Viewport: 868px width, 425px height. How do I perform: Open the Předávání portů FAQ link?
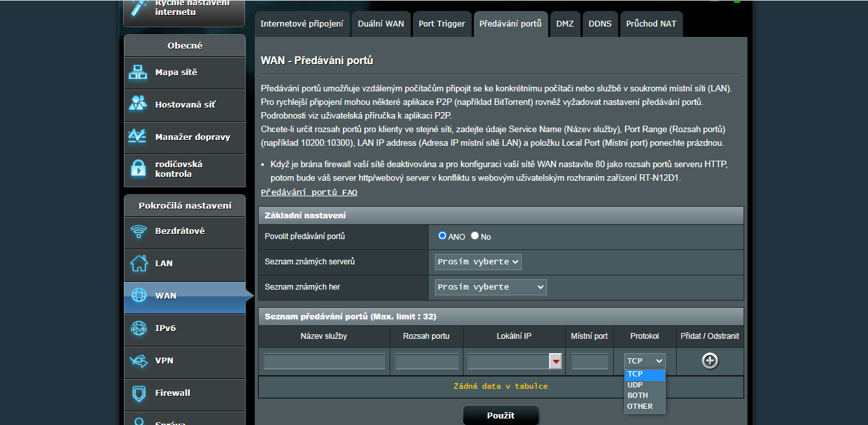(309, 192)
